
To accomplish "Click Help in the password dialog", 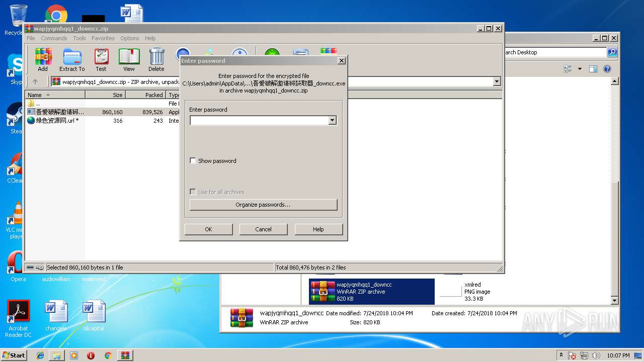I will tap(318, 229).
